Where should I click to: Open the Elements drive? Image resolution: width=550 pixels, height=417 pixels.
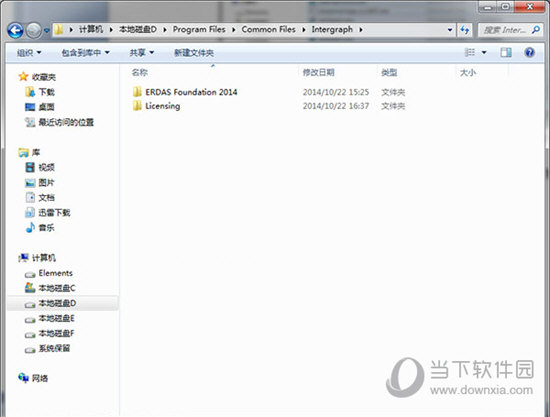pos(55,273)
